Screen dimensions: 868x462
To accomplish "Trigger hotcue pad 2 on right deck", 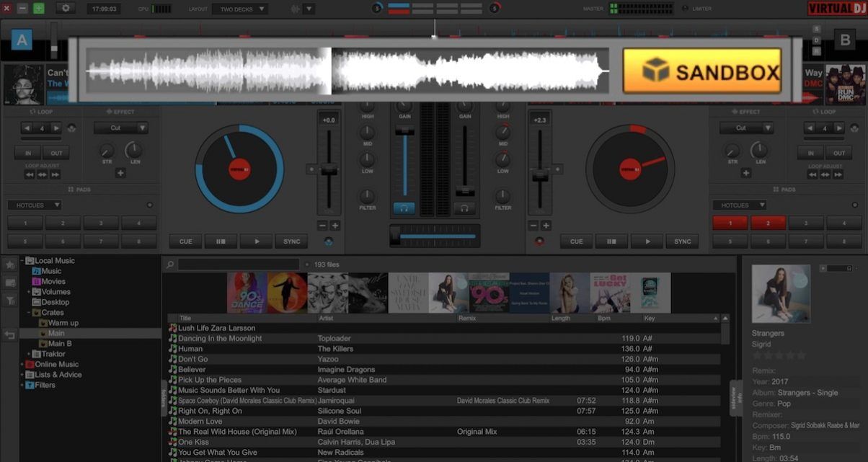I will (x=768, y=223).
